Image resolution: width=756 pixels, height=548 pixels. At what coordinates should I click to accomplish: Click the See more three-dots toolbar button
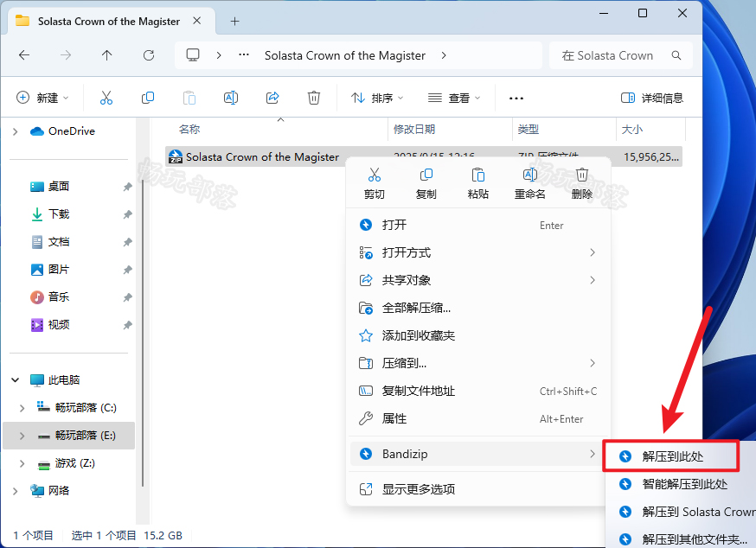click(x=516, y=99)
